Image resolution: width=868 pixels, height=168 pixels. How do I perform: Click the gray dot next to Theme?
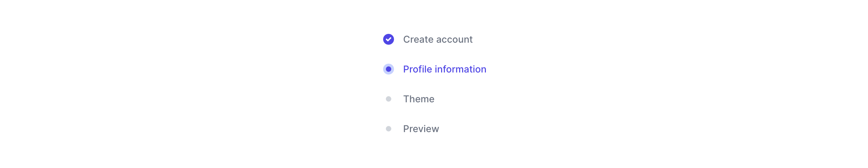[388, 99]
